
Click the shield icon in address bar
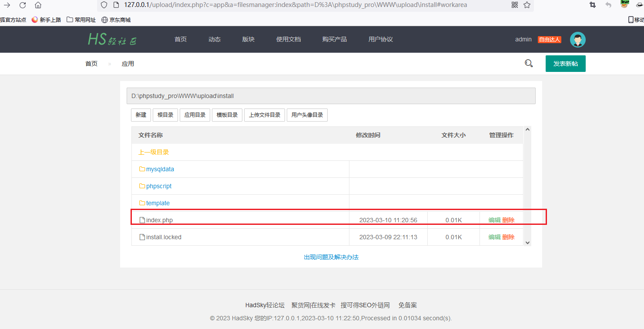click(x=104, y=5)
